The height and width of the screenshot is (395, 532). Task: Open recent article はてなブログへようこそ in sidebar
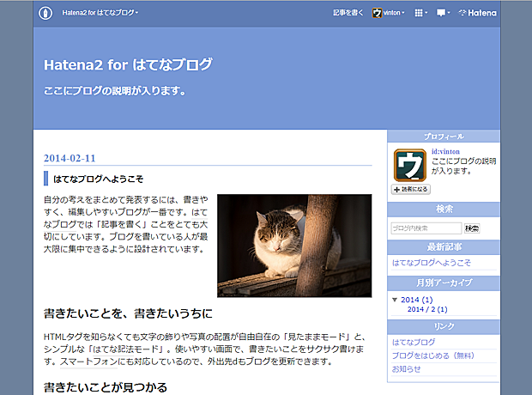point(432,263)
